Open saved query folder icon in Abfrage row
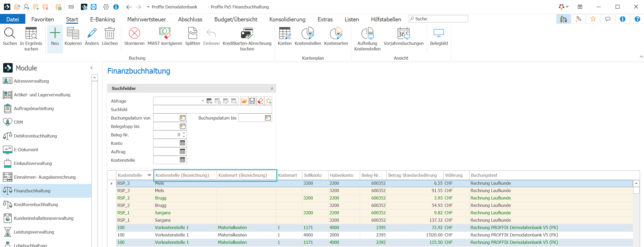 coord(244,101)
